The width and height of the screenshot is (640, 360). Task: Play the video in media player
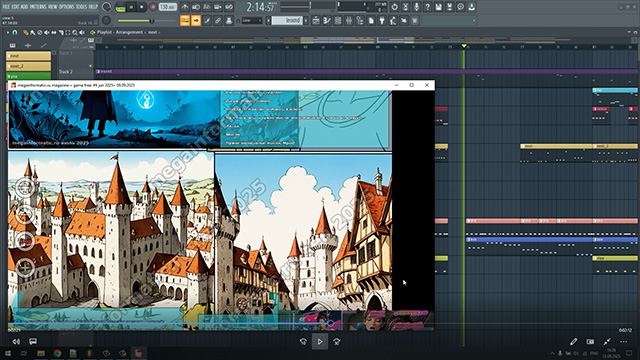320,342
